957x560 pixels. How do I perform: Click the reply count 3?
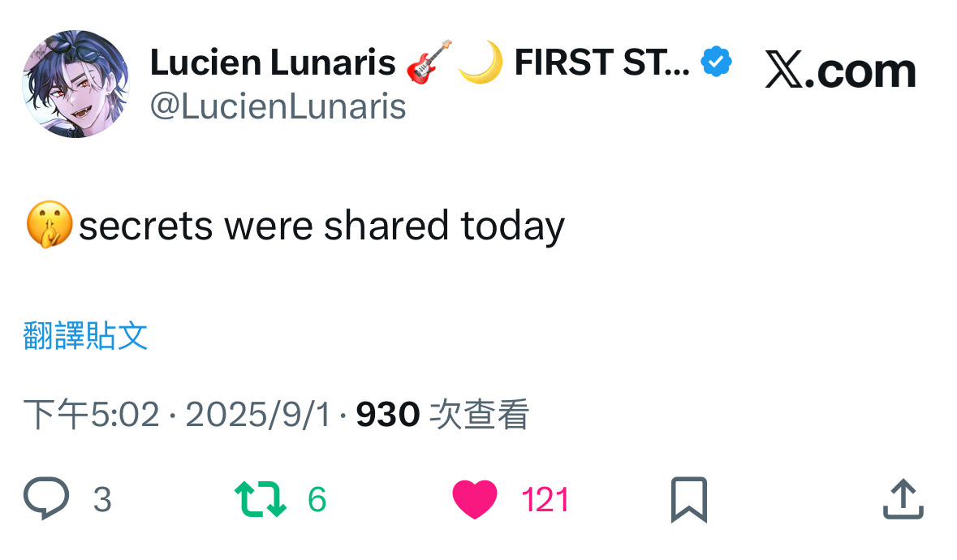click(102, 500)
